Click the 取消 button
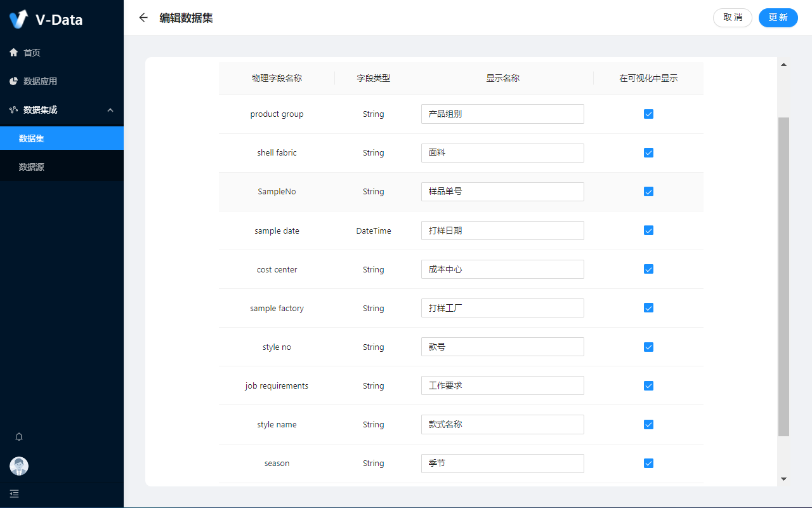 pos(733,18)
